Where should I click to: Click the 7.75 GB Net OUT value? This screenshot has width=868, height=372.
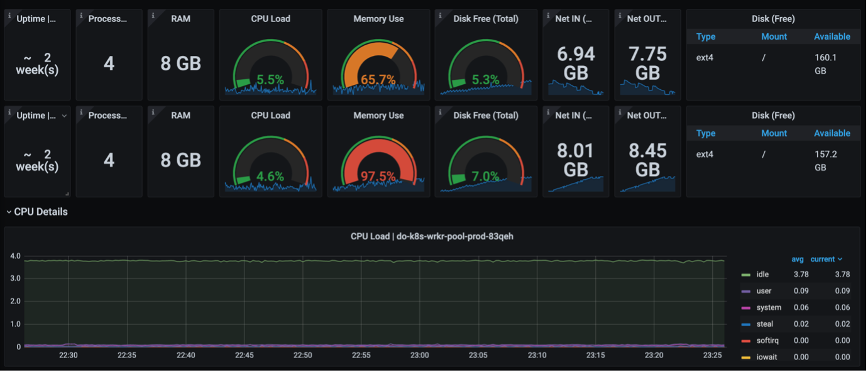point(647,63)
